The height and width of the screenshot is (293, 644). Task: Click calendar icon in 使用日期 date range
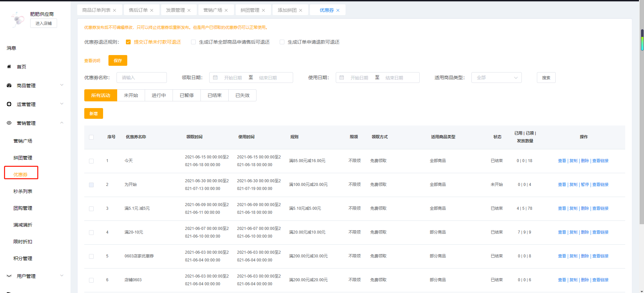pyautogui.click(x=342, y=78)
